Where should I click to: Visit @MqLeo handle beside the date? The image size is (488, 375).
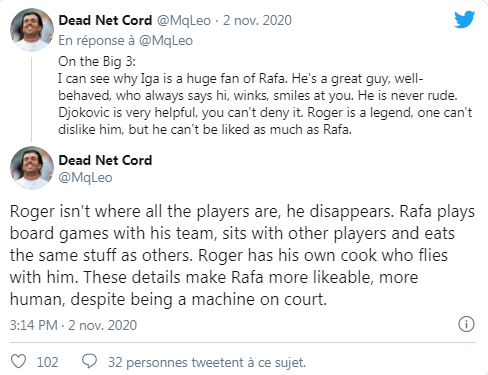tap(184, 20)
